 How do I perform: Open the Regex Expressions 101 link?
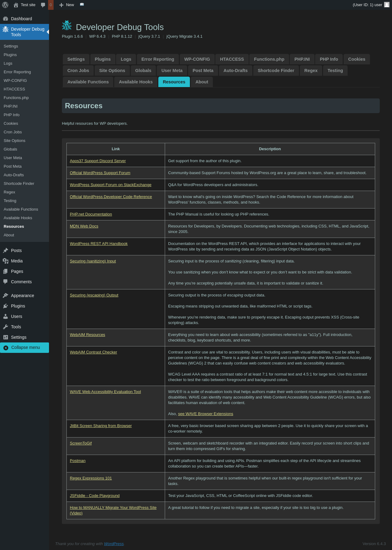coord(91,478)
